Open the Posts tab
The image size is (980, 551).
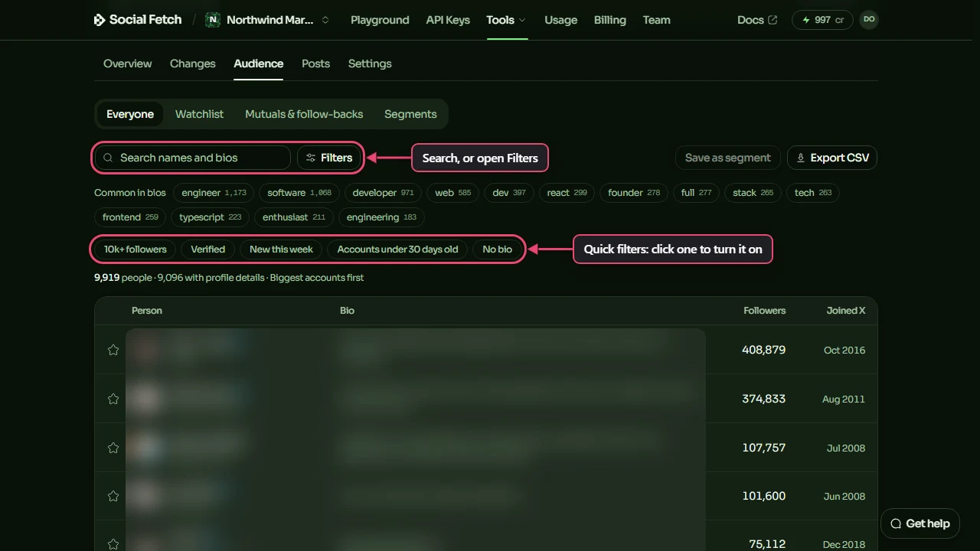(x=315, y=64)
